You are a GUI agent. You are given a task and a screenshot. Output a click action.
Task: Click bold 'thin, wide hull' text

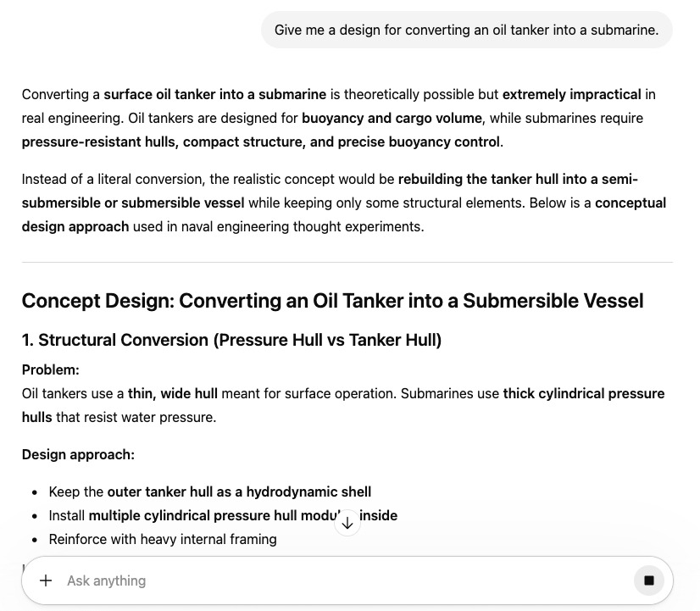[x=173, y=393]
